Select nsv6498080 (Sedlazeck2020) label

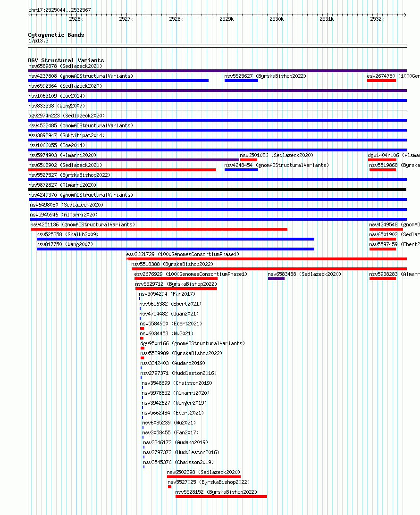[67, 205]
